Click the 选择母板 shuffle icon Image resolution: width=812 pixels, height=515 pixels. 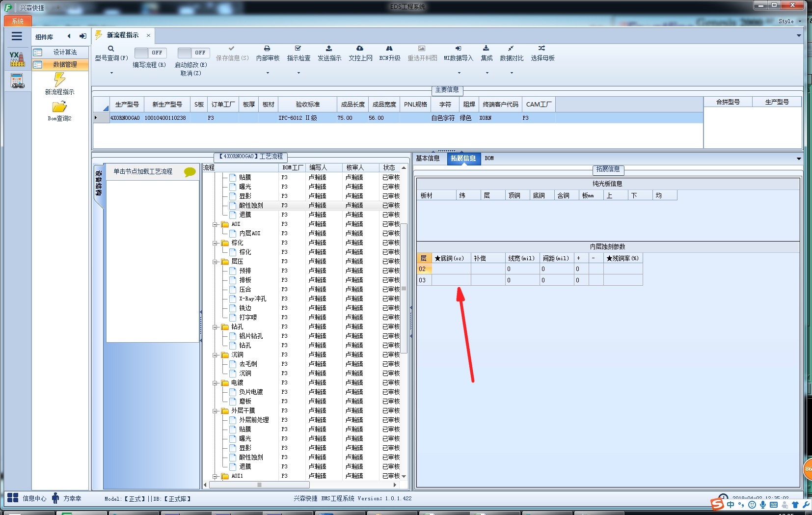pos(541,49)
